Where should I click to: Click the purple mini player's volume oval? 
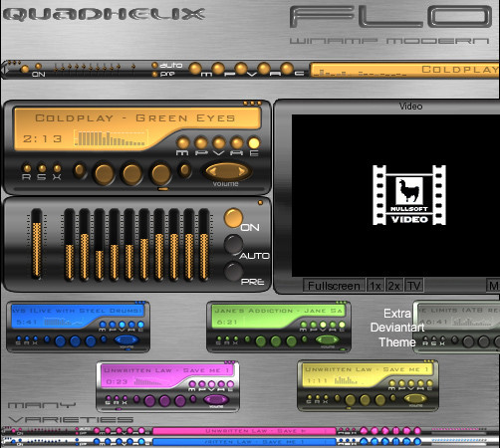coord(216,399)
